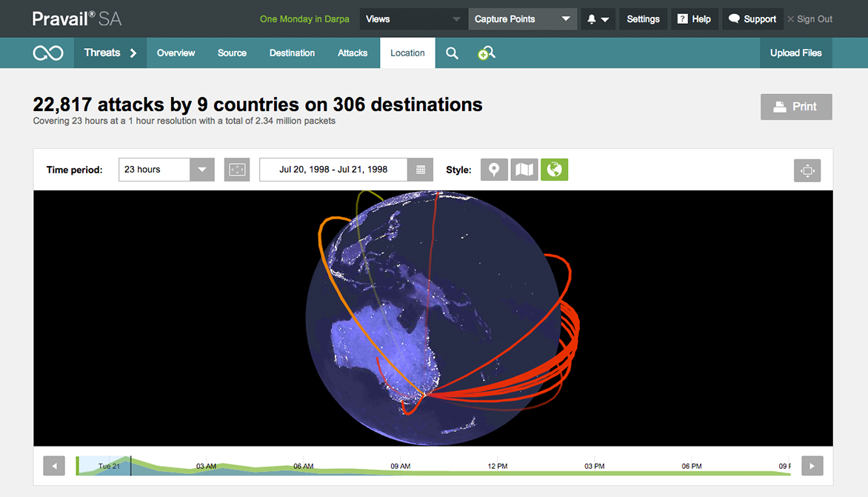Click the 09 AM point on the timeline
Screen dimensions: 868x497
point(400,466)
